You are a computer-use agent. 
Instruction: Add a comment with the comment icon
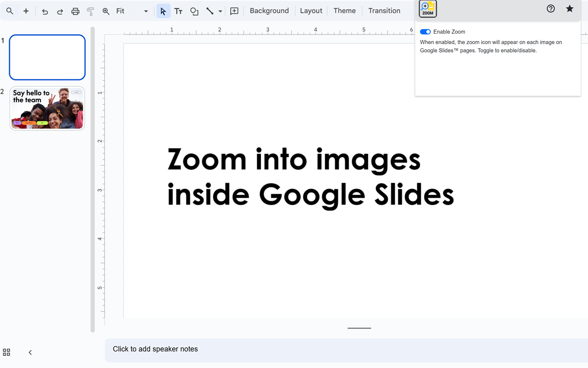coord(234,11)
